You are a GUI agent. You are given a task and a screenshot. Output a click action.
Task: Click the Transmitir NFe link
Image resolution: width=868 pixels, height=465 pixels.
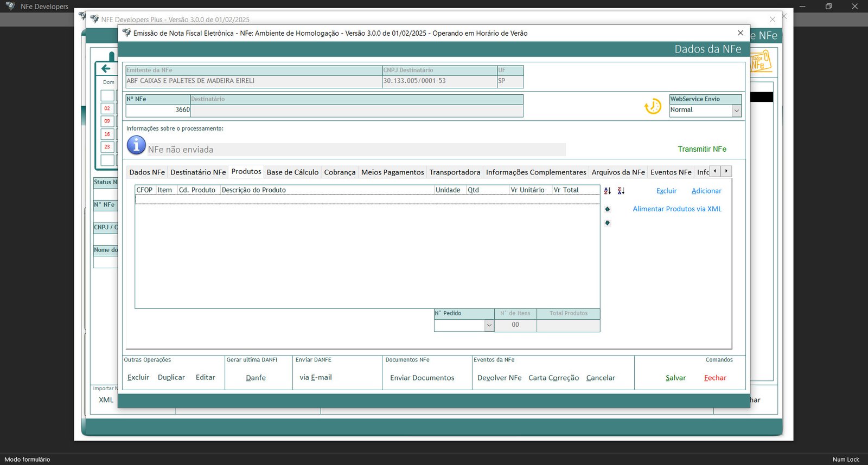pos(701,149)
